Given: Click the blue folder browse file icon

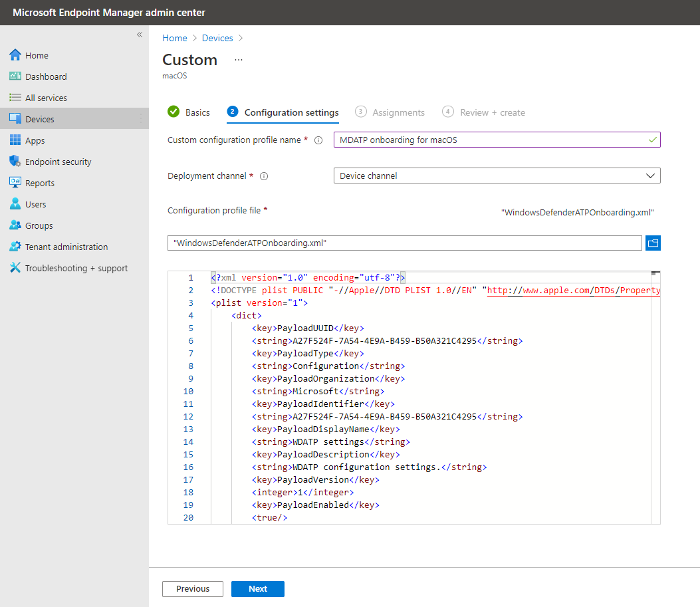Looking at the screenshot, I should [x=653, y=243].
